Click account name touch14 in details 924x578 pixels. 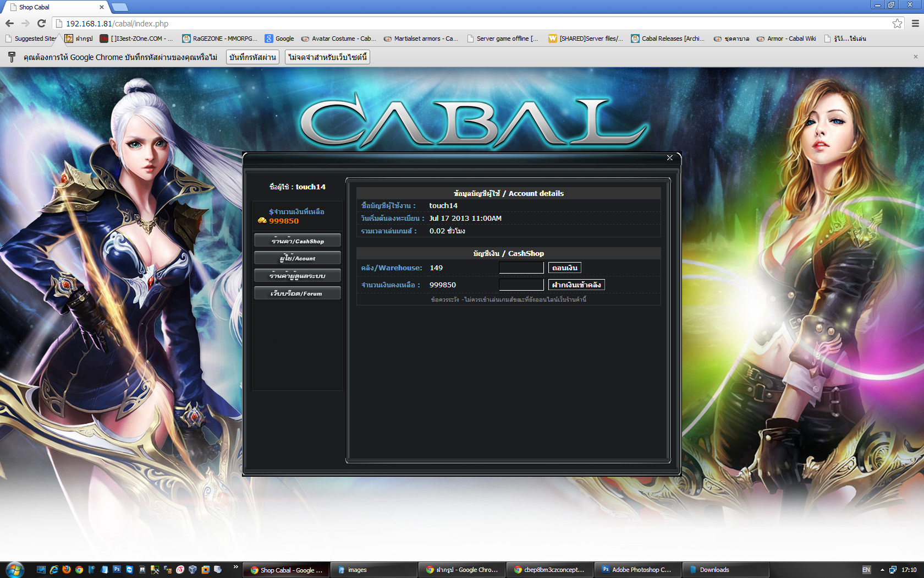tap(443, 205)
